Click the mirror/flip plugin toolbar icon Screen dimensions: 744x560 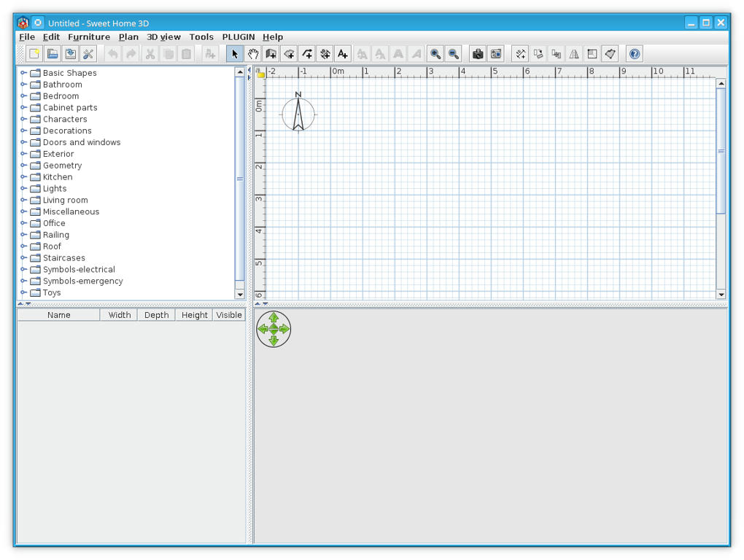[574, 54]
